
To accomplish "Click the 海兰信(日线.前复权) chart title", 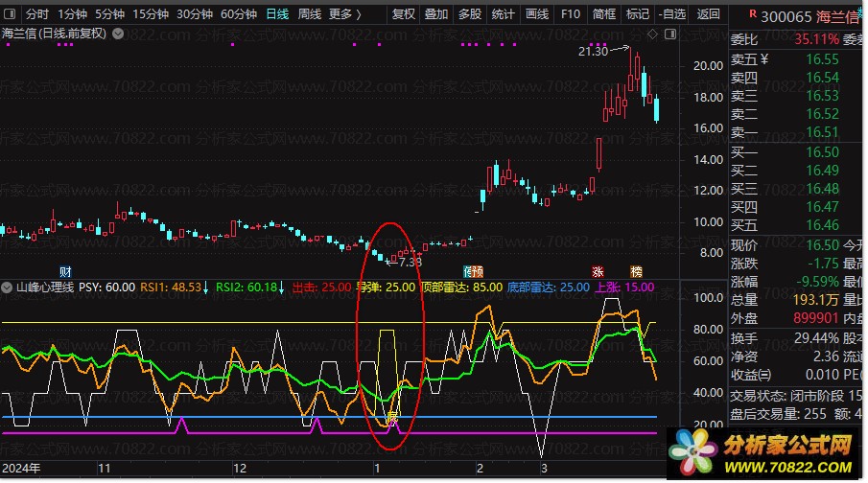I will (x=54, y=34).
